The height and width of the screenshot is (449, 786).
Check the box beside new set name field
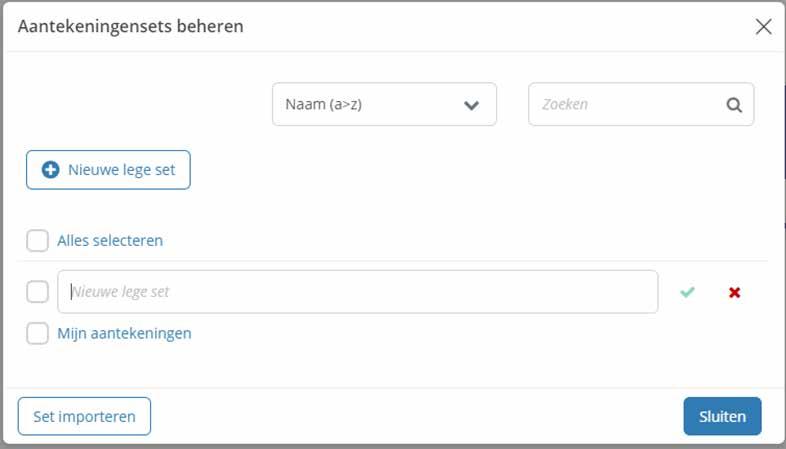38,292
